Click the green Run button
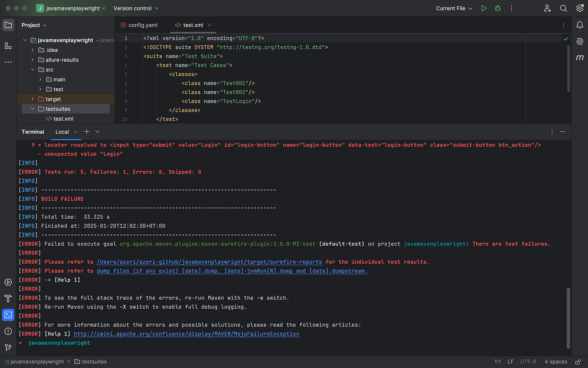The image size is (588, 368). 484,8
